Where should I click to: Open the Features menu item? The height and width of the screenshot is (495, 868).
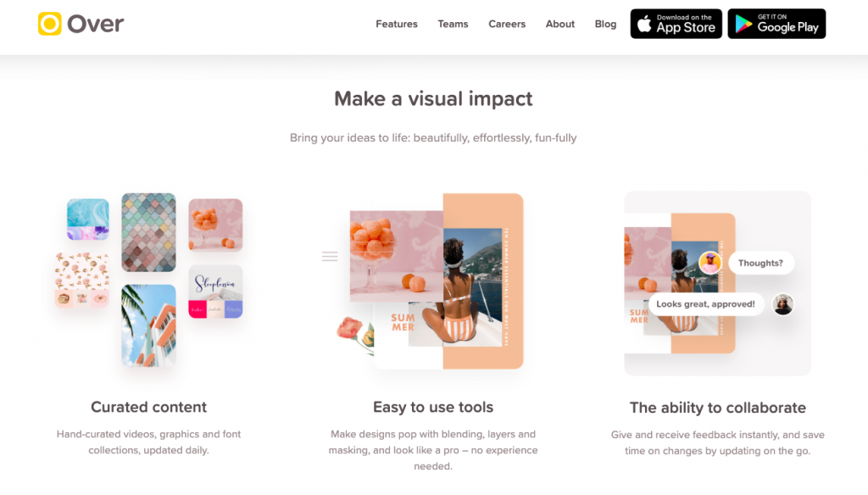click(397, 24)
